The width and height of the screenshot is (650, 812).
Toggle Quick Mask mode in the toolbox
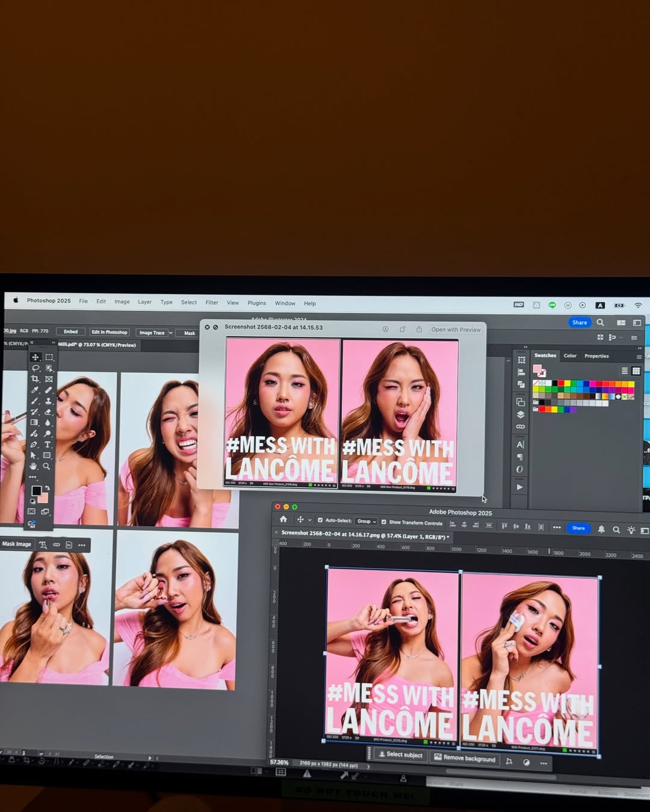tap(32, 511)
